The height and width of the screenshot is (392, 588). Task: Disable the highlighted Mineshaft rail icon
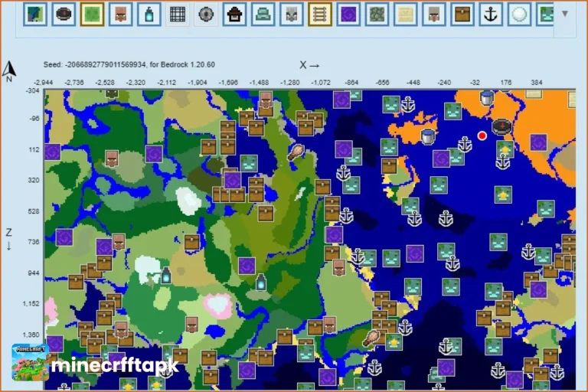coord(320,15)
